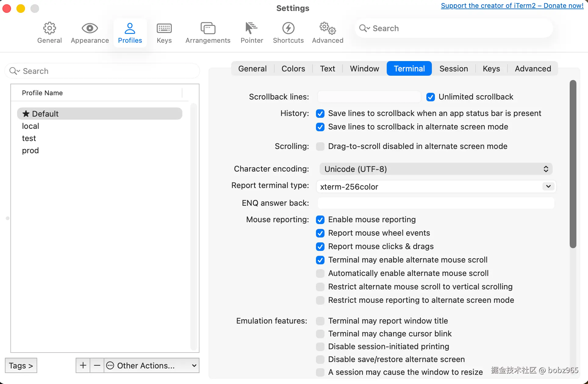Image resolution: width=588 pixels, height=384 pixels.
Task: Check Restrict alternate mouse scroll to vertical
Action: (320, 287)
